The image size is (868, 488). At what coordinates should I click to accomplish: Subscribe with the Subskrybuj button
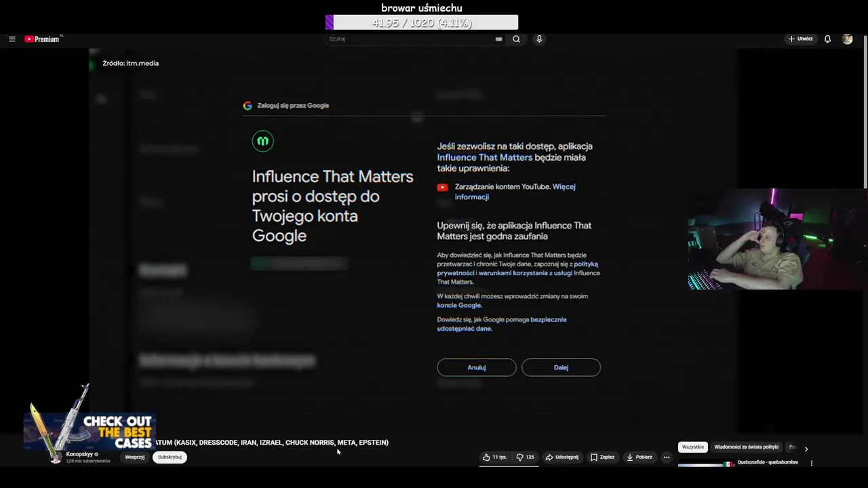(x=170, y=457)
